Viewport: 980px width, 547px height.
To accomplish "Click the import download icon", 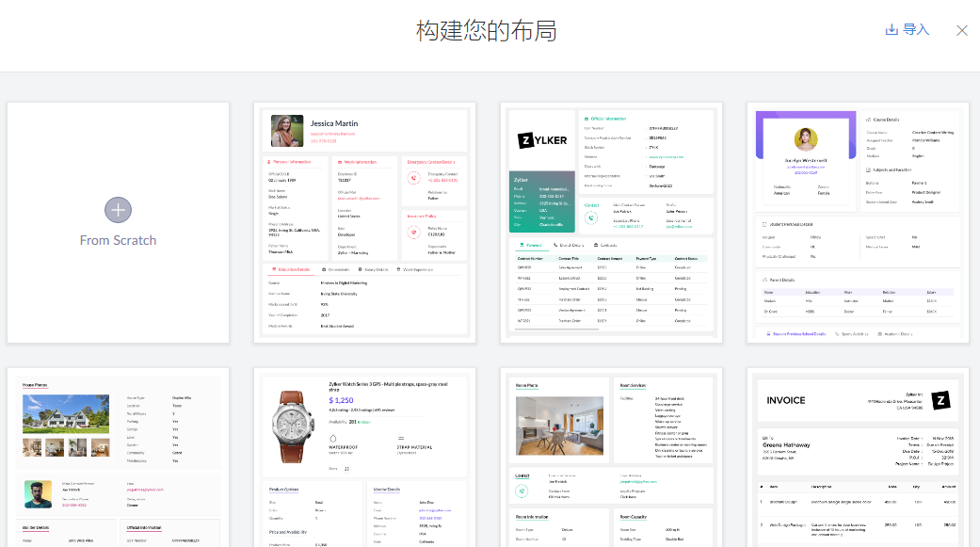I will tap(892, 30).
